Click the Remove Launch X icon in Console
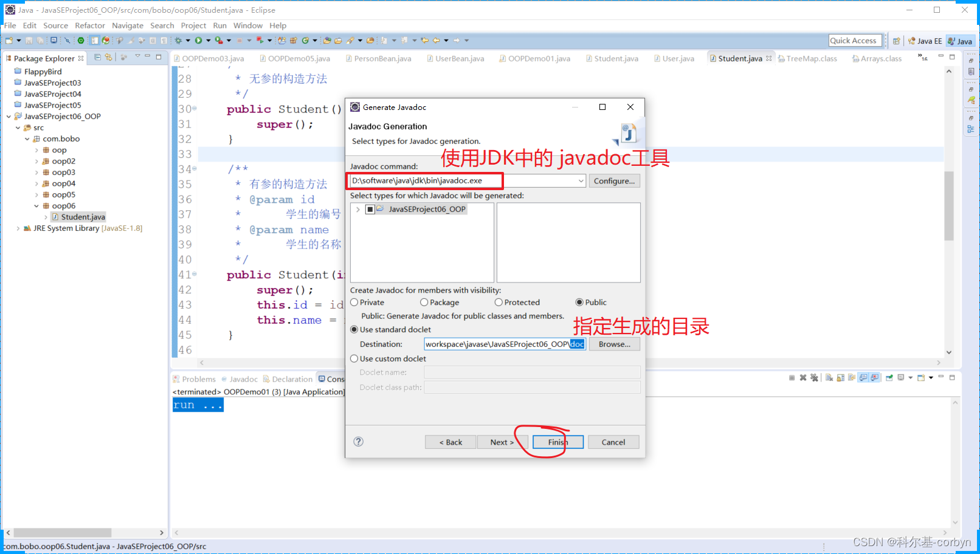The width and height of the screenshot is (980, 554). coord(803,378)
